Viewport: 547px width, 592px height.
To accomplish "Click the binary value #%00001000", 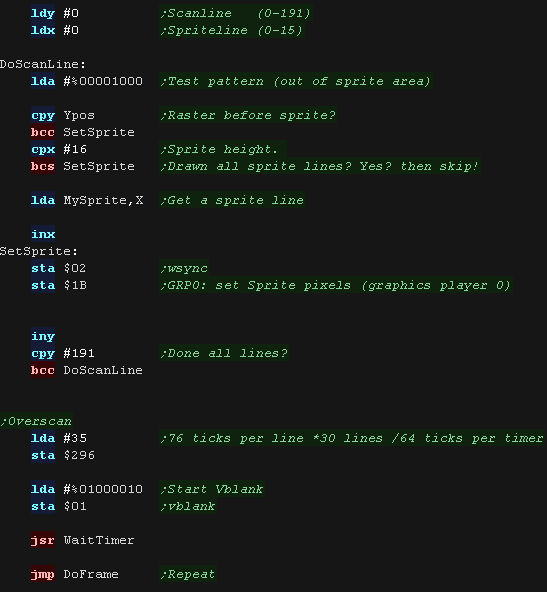I will coord(103,81).
